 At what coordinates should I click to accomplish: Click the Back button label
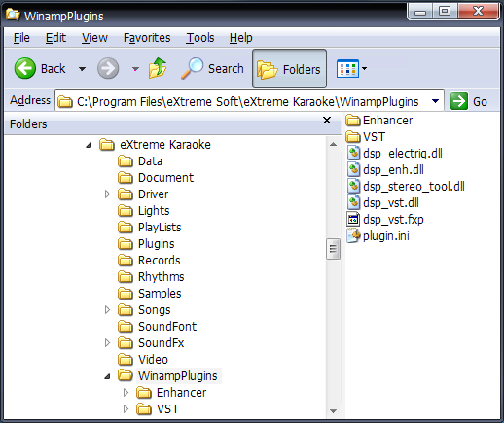tap(53, 69)
